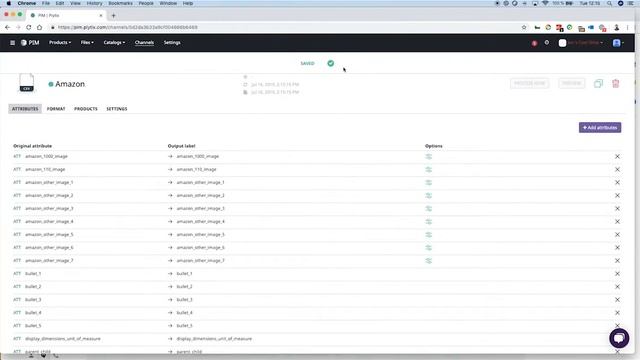Open options for amazon_other_image_4 row
Viewport: 640px width, 360px height.
pos(429,222)
